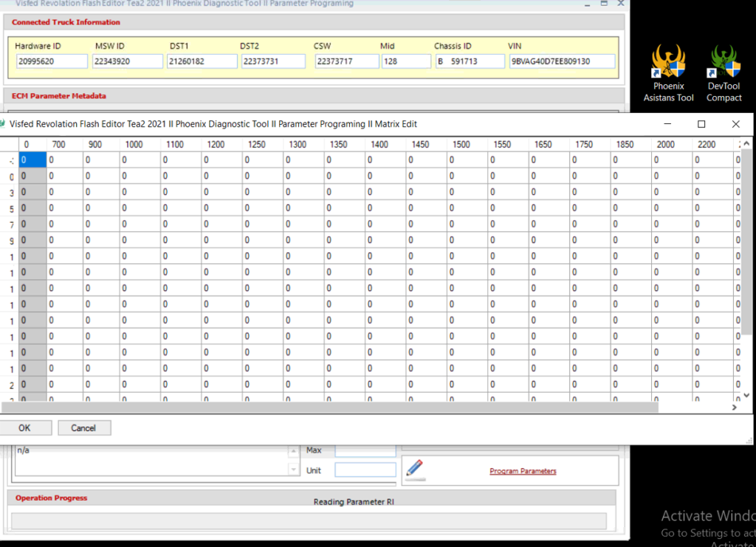
Task: Click the Mid field showing 128
Action: [x=406, y=61]
